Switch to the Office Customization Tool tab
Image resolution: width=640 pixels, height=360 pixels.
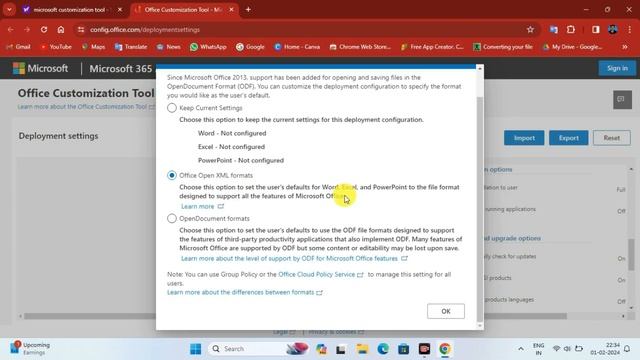[x=184, y=9]
